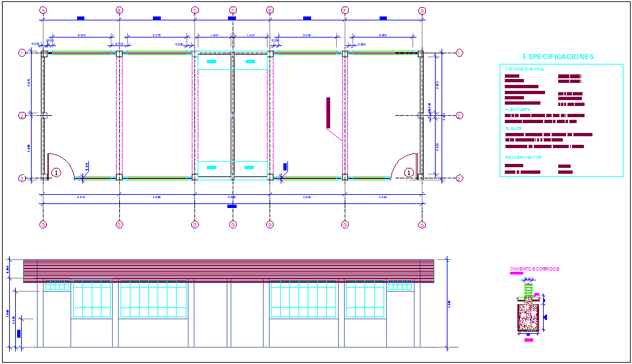Image resolution: width=632 pixels, height=364 pixels.
Task: Click the top right column grid bubble
Action: (422, 11)
